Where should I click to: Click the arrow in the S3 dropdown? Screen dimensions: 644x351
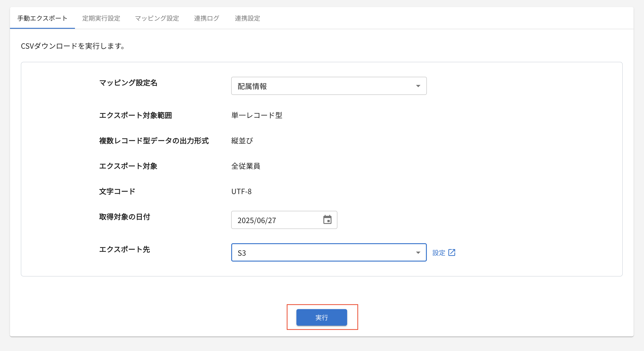tap(418, 252)
